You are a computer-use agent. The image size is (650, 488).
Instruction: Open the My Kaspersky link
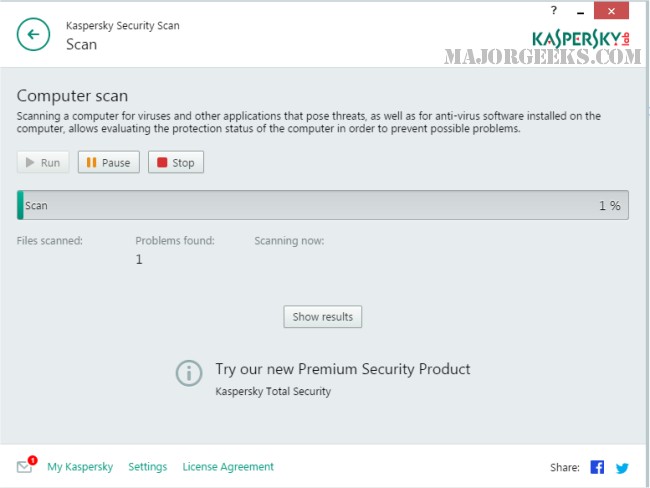[80, 467]
